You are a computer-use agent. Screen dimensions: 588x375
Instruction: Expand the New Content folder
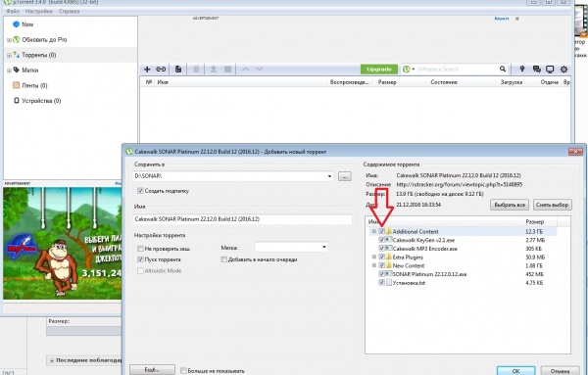point(374,265)
